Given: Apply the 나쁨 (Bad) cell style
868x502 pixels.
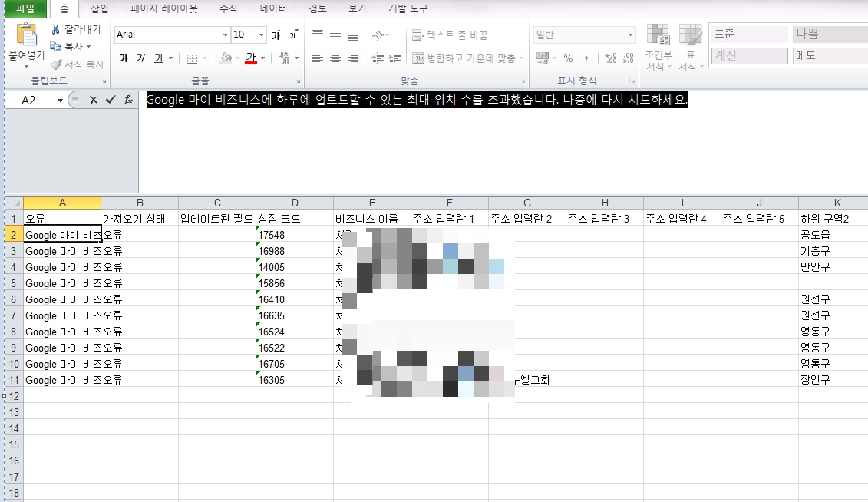Looking at the screenshot, I should coord(829,35).
